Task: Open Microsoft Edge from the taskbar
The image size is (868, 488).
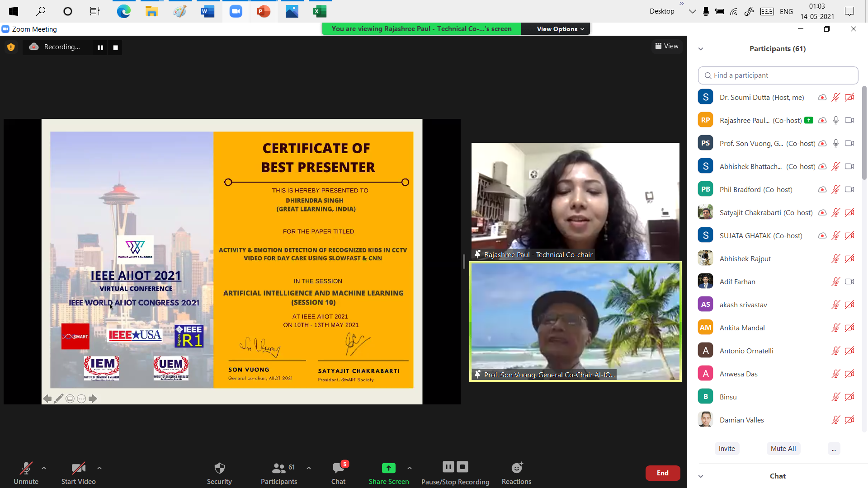Action: 124,11
